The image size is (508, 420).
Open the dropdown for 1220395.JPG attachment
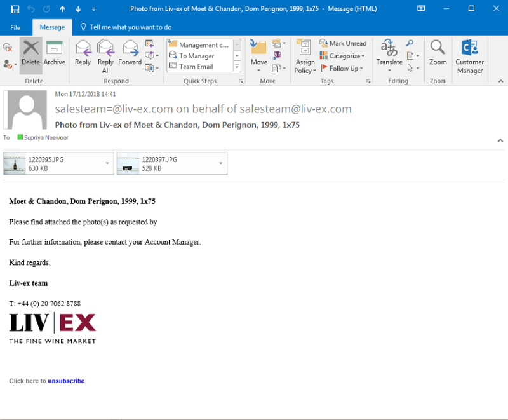(x=107, y=163)
